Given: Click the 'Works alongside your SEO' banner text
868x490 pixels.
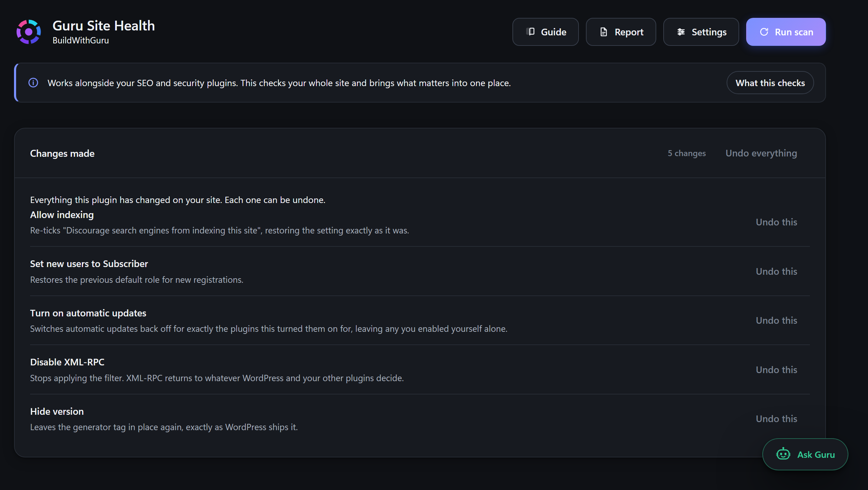Looking at the screenshot, I should pyautogui.click(x=279, y=83).
